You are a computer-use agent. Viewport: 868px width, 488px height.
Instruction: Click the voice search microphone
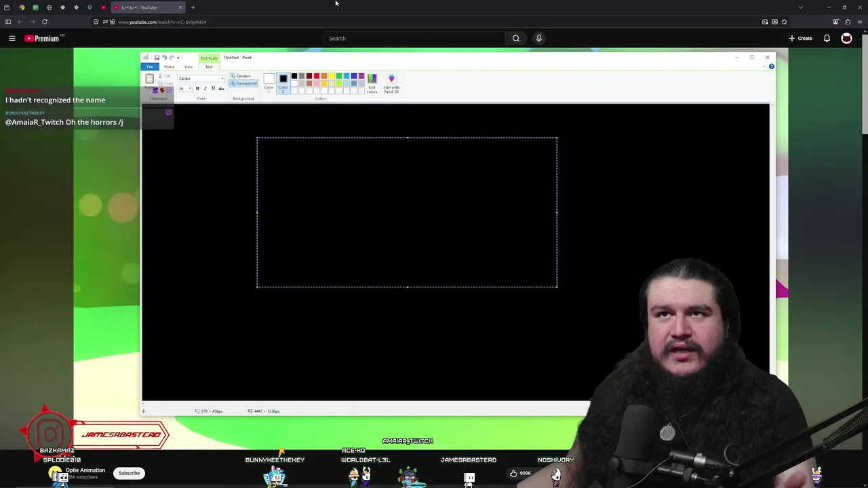pyautogui.click(x=539, y=39)
